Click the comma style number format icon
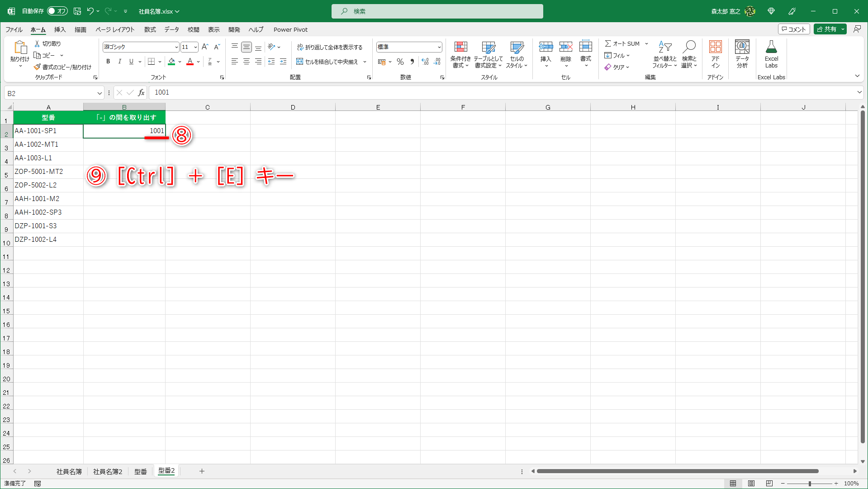 tap(412, 62)
